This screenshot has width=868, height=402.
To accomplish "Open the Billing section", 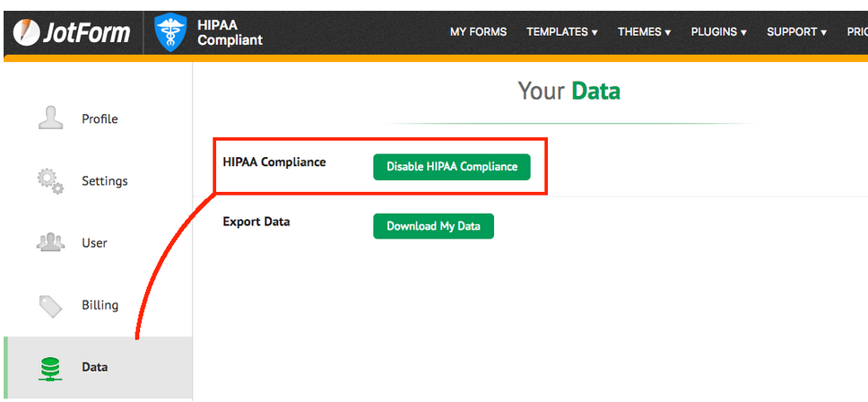I will (x=100, y=305).
